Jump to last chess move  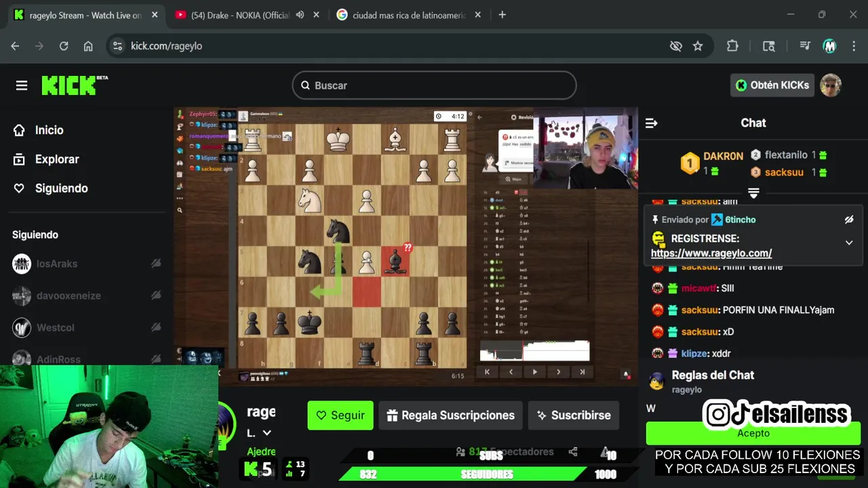pos(582,371)
